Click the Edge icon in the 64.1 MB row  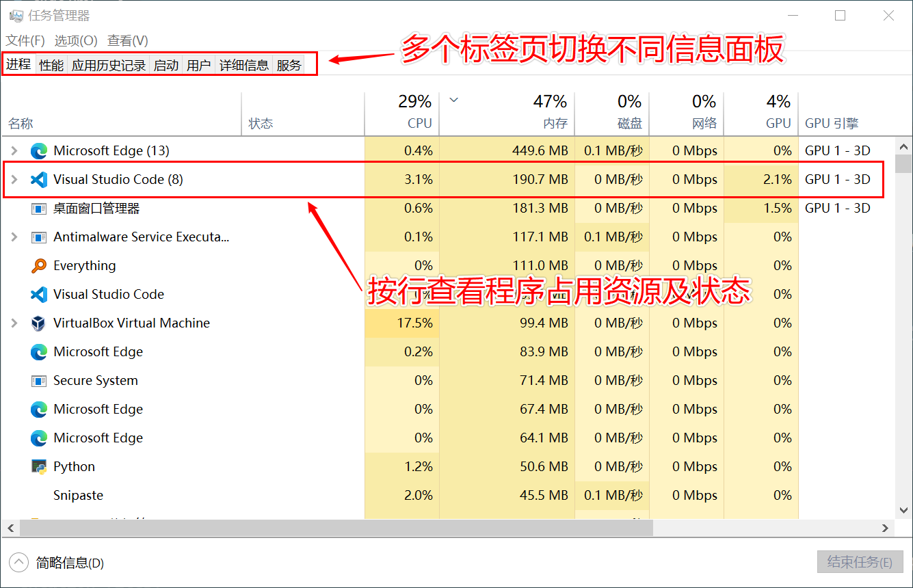39,438
